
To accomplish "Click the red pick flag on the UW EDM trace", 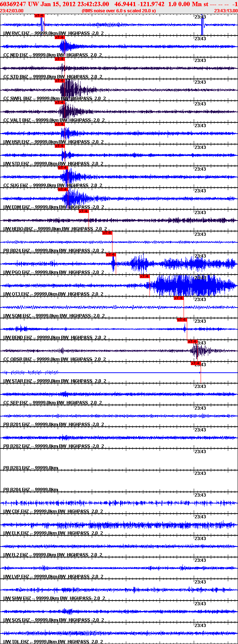I will 63,189.
